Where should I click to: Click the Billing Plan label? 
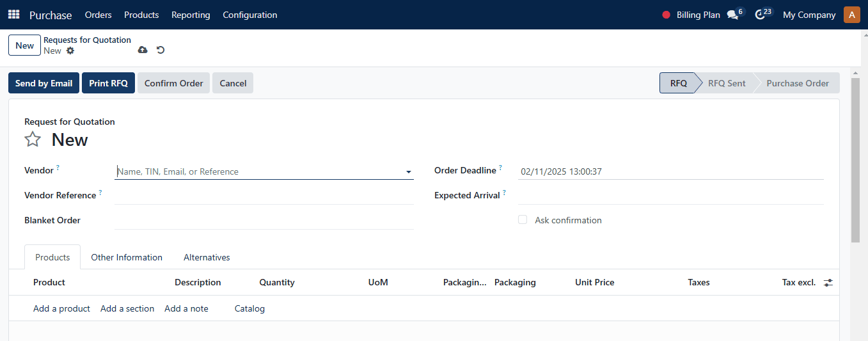[x=698, y=15]
